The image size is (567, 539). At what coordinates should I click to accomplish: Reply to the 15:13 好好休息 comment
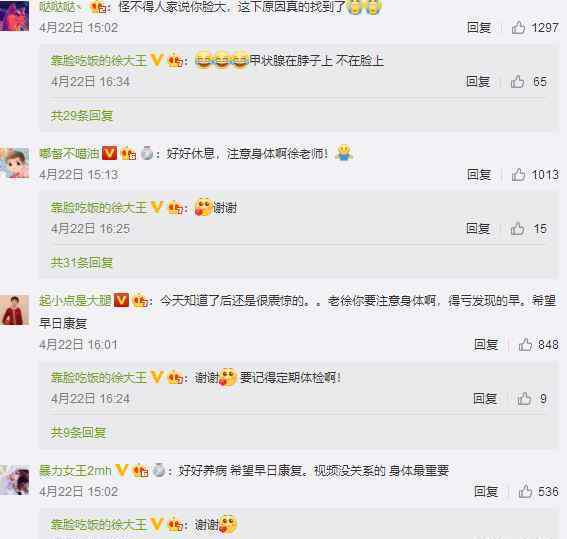click(479, 175)
